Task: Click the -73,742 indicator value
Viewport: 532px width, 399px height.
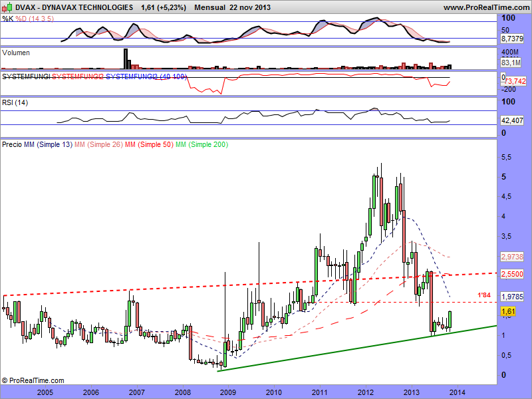Action: pos(515,81)
